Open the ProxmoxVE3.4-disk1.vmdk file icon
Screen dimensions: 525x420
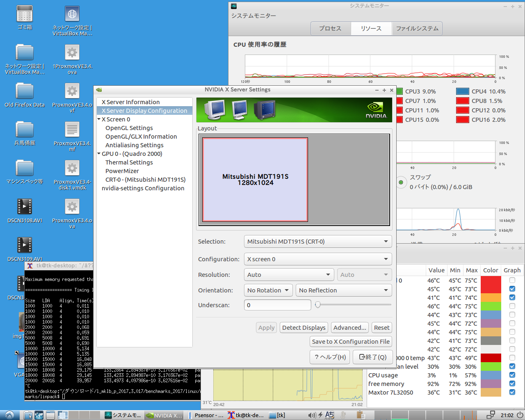tap(72, 168)
